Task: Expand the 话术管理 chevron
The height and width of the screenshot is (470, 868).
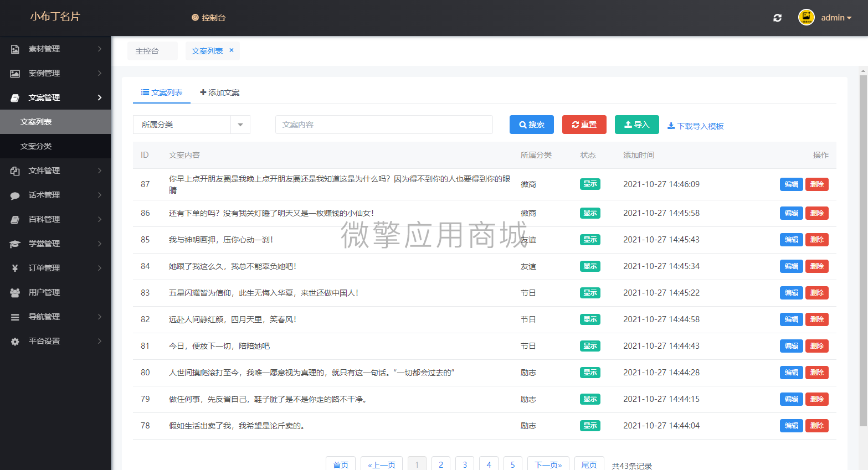Action: (100, 195)
